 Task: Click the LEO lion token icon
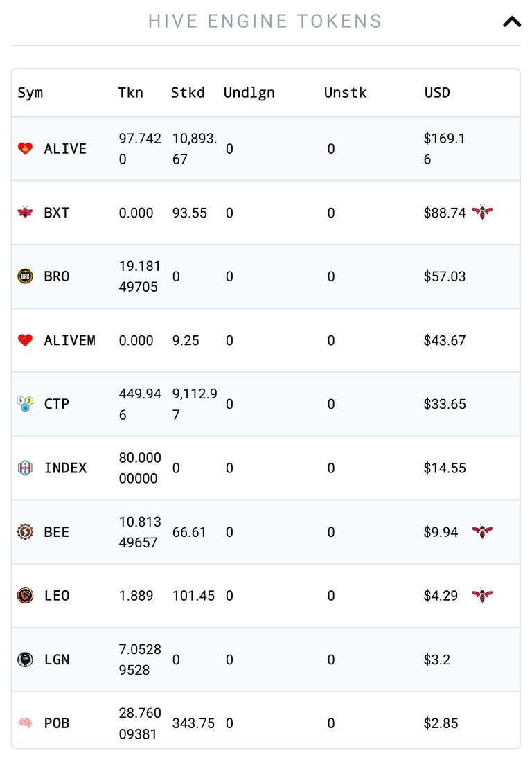point(25,595)
